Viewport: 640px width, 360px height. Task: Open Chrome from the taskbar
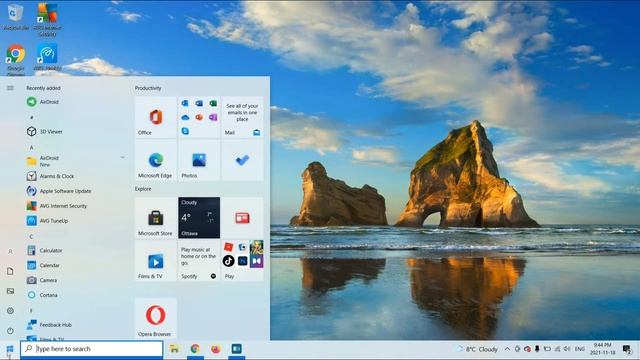[x=195, y=349]
